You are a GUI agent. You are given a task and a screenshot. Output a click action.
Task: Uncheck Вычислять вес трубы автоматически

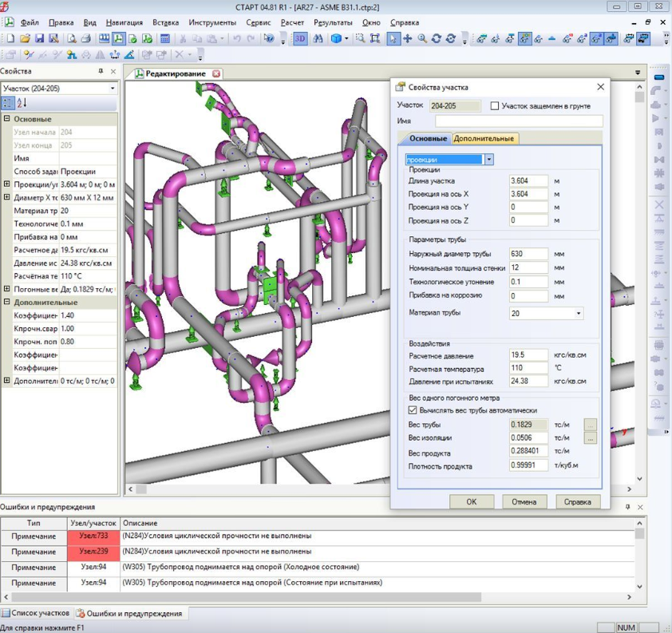click(x=413, y=410)
